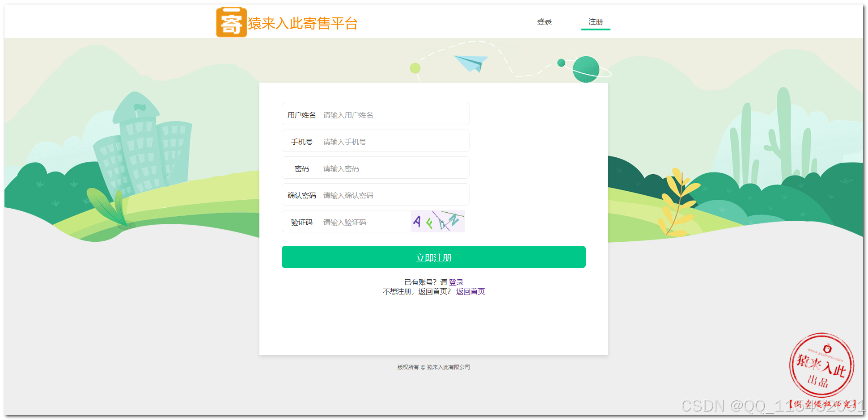868x420 pixels.
Task: Click the orange 寄 logo icon
Action: click(x=231, y=22)
